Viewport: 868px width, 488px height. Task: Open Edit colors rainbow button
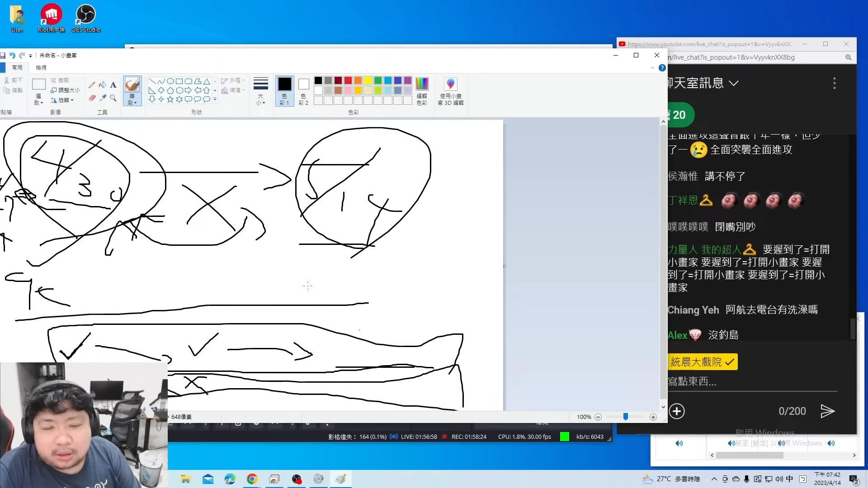click(422, 91)
